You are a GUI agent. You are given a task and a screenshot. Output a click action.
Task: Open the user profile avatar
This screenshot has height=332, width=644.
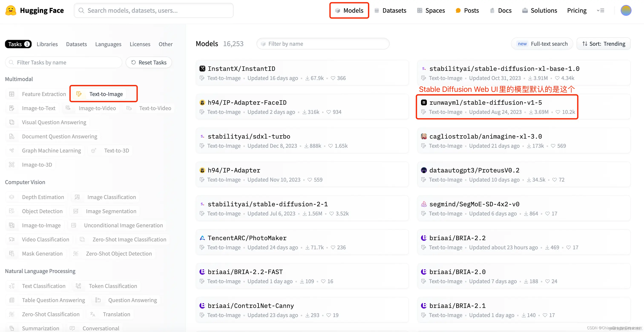tap(626, 10)
